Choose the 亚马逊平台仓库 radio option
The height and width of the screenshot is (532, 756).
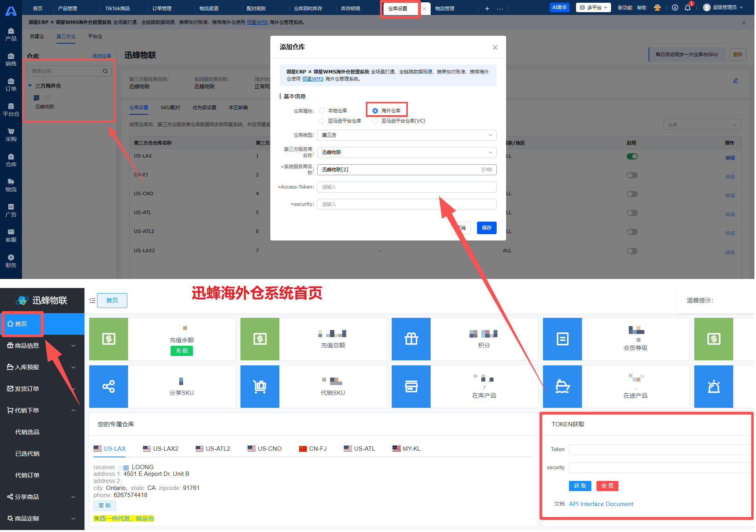322,121
